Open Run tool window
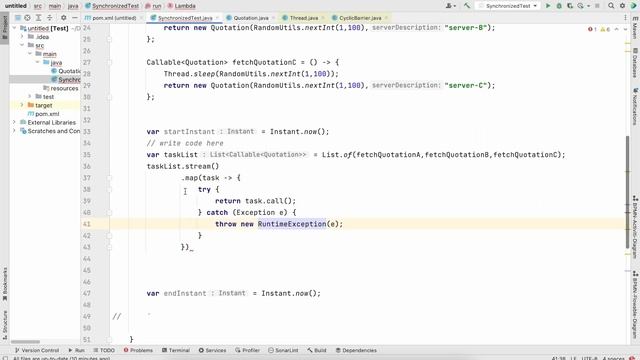The image size is (640, 360). 76,350
